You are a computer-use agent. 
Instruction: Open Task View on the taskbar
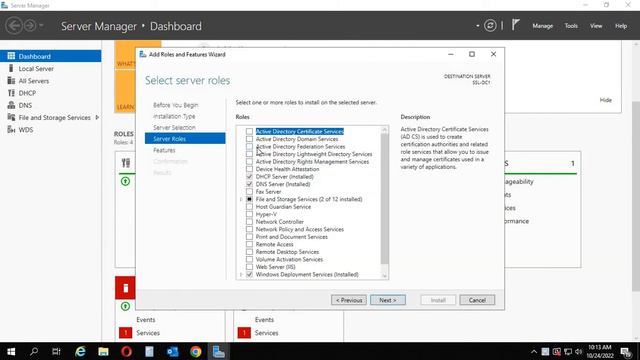coord(56,351)
